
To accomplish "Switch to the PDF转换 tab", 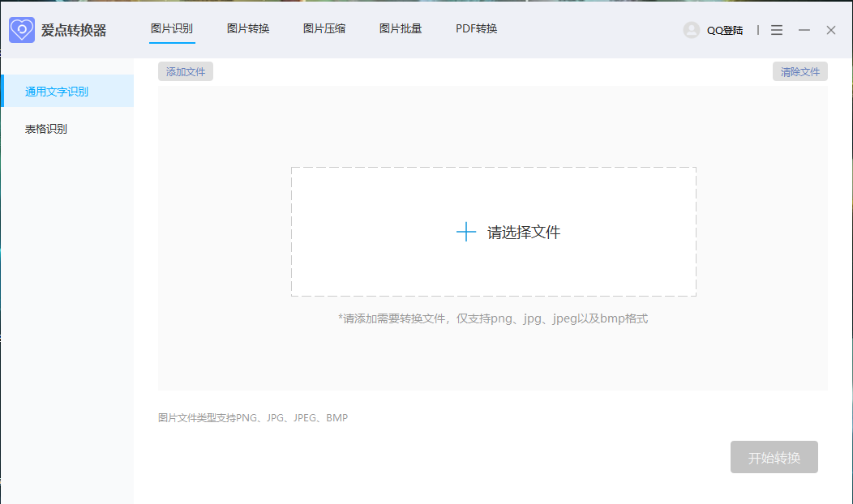I will click(476, 28).
